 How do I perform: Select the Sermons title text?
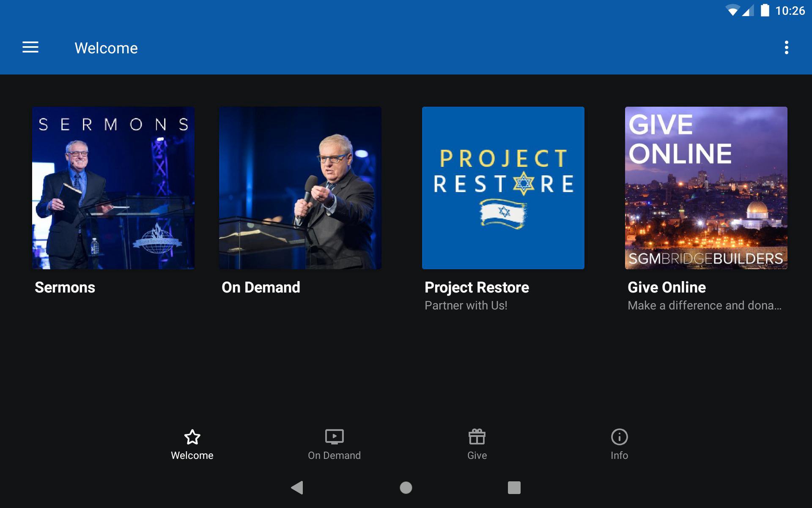(65, 287)
